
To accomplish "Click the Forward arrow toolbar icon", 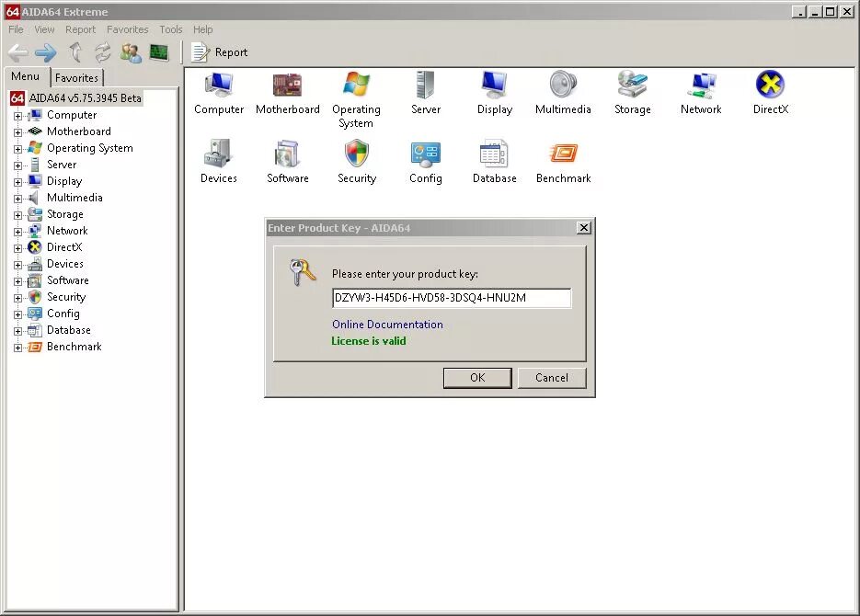I will pos(45,52).
